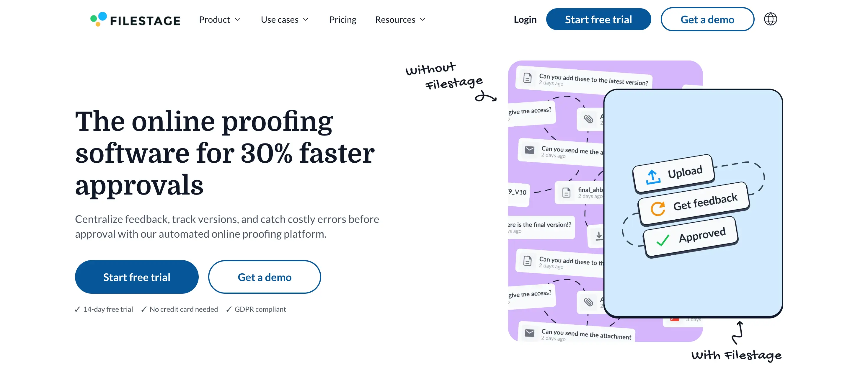Click the Get a demo button below the headline
The height and width of the screenshot is (382, 868).
click(264, 277)
